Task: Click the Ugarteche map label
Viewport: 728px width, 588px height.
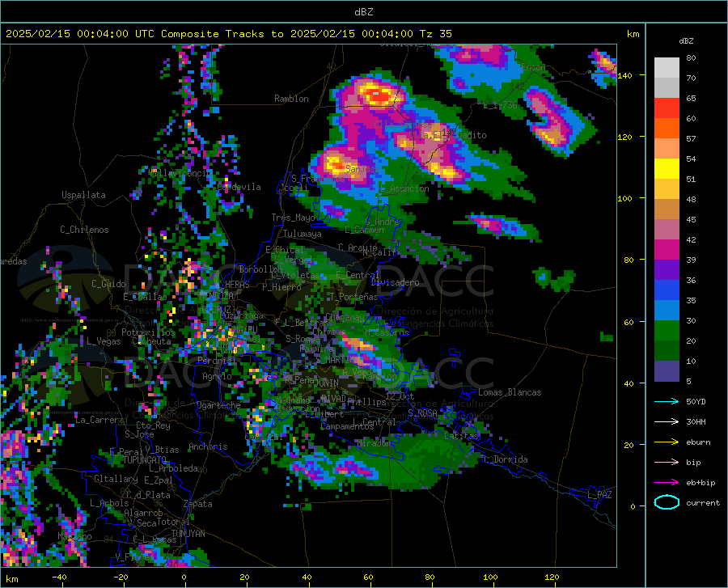Action: pos(218,404)
